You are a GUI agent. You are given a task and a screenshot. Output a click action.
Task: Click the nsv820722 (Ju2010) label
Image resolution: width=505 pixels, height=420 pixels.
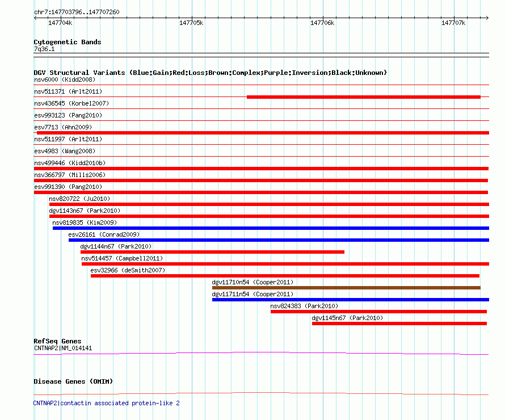point(79,199)
